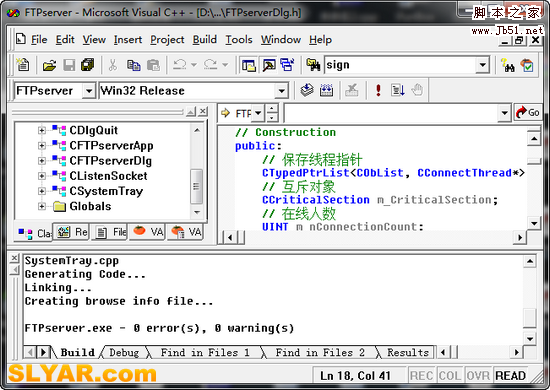
Task: Switch to the ClassView tab
Action: [34, 233]
